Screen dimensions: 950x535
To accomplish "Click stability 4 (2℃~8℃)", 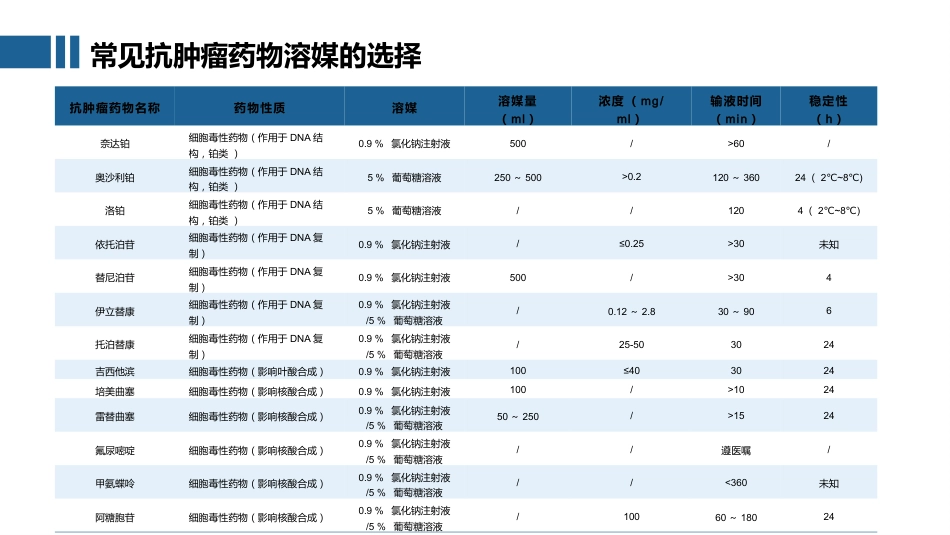I will click(828, 210).
